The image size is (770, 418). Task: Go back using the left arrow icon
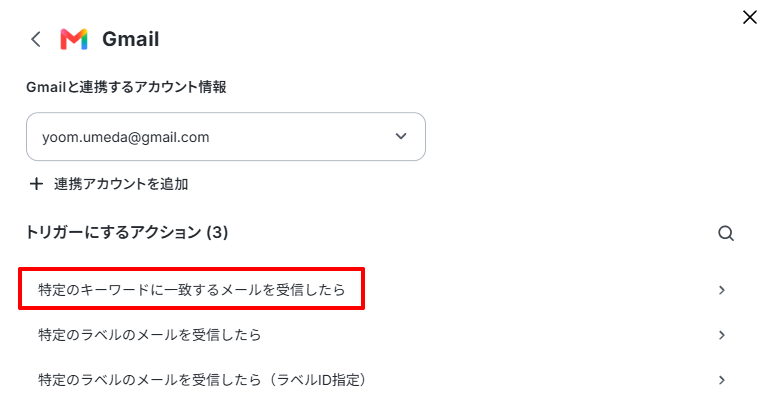(36, 39)
